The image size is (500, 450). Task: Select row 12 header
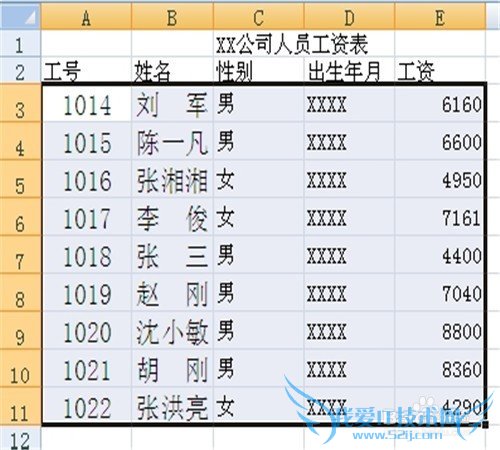pos(20,439)
